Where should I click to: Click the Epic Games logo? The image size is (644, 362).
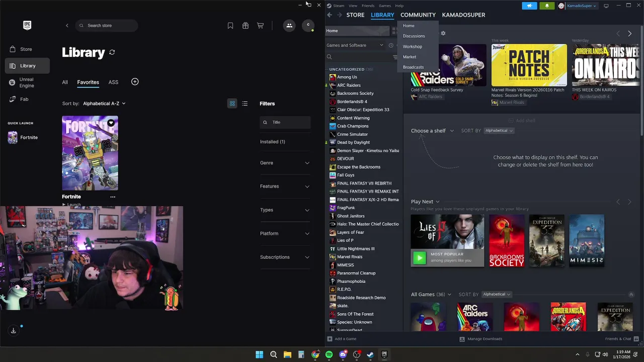point(27,25)
